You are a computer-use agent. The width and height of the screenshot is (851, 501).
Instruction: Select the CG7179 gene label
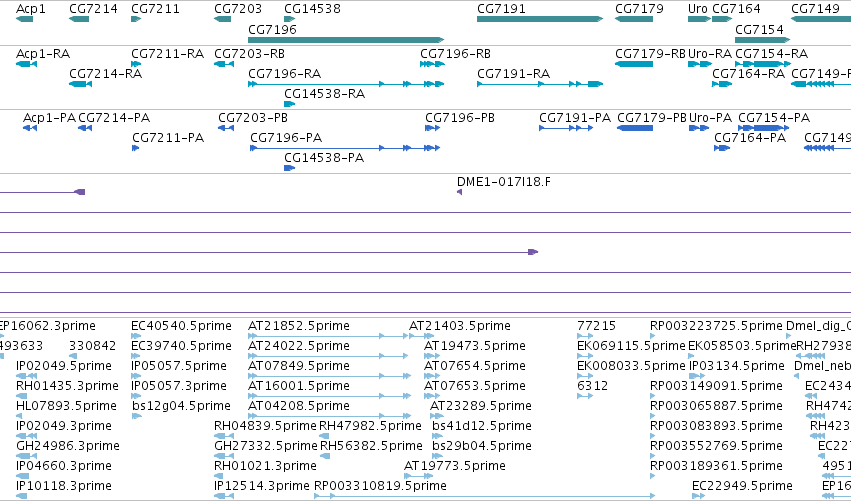pos(639,9)
